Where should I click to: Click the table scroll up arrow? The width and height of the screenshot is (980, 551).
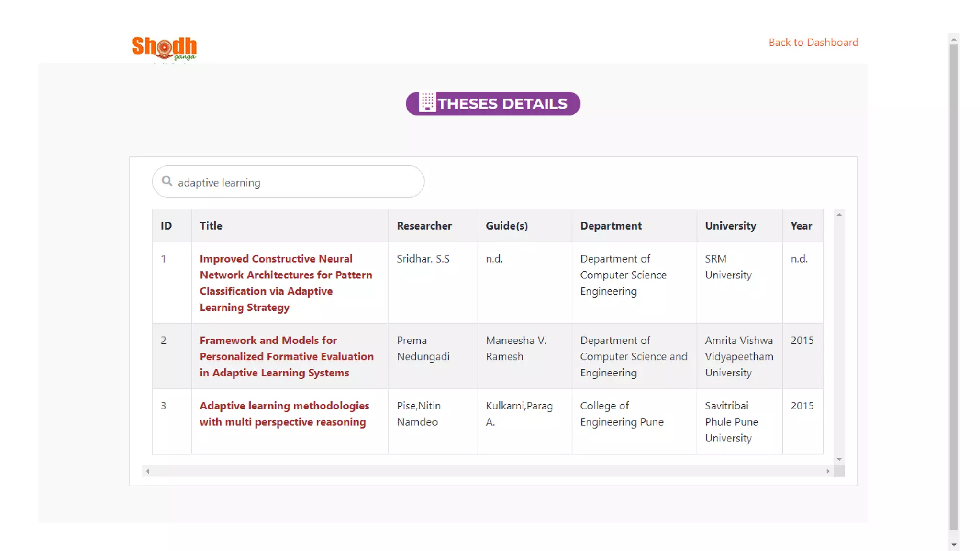click(839, 215)
